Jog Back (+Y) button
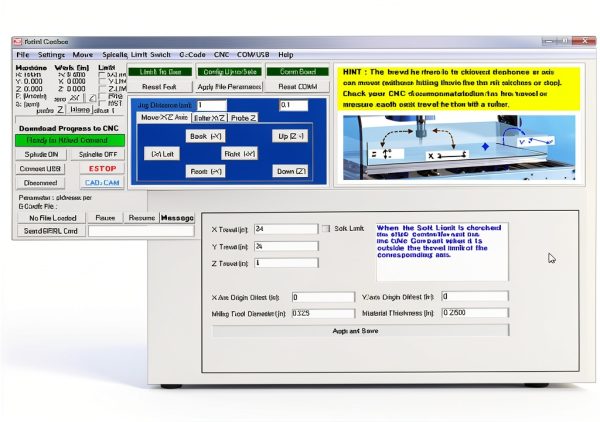Viewport: 600px width, 422px height. (x=205, y=136)
